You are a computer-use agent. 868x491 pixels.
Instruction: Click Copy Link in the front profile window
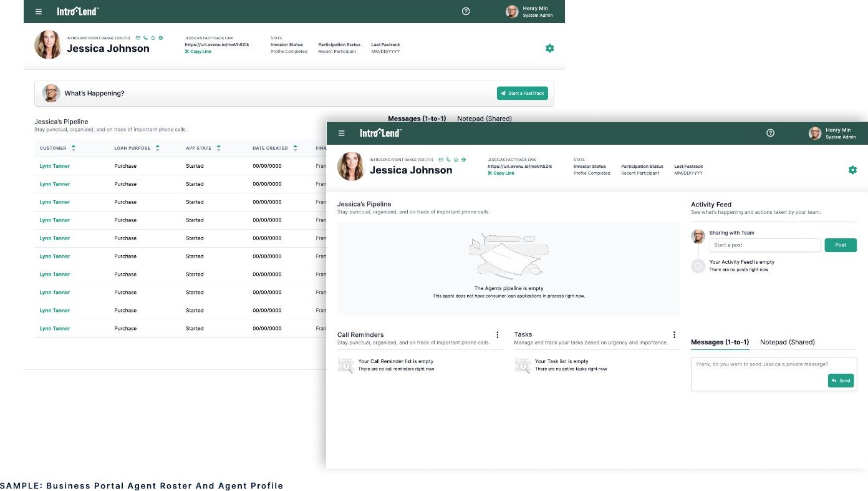(501, 173)
